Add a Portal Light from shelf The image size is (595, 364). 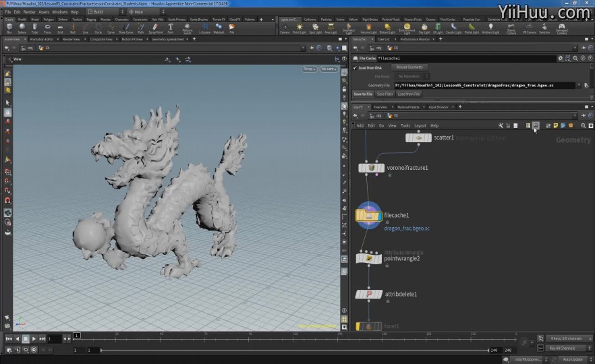472,28
